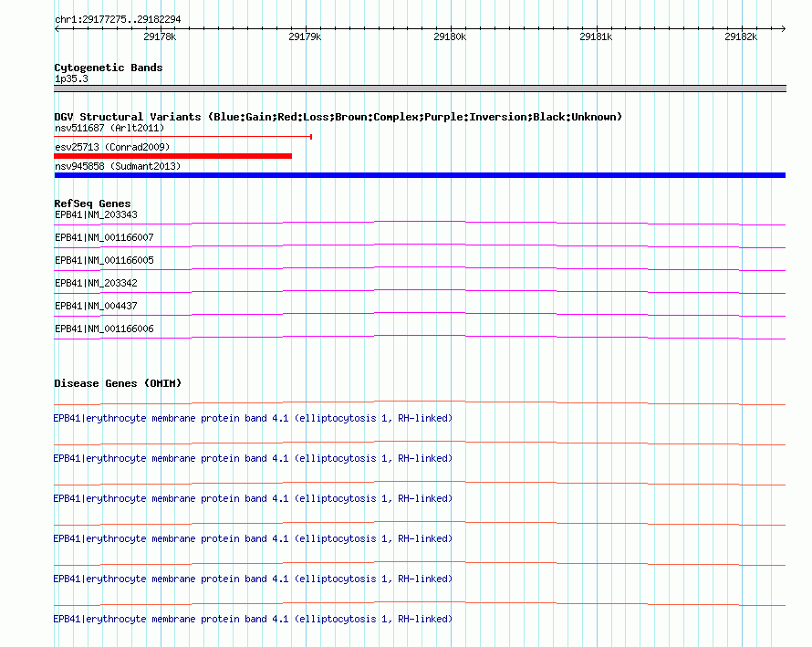
Task: Select the magenta intron line under EPB41|NM_001166007
Action: tap(420, 246)
